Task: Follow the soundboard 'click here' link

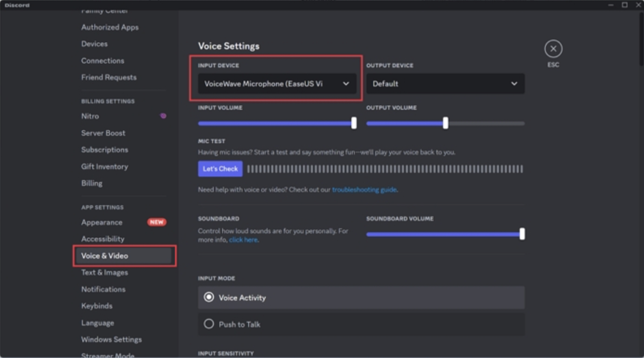Action: 243,240
